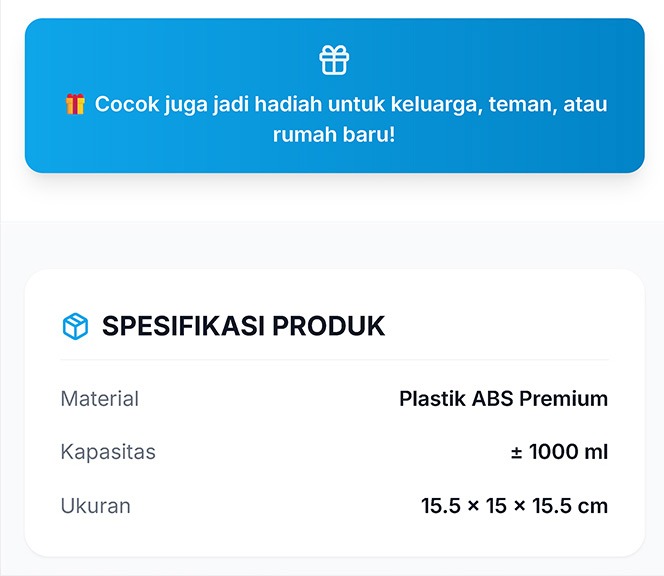The width and height of the screenshot is (664, 576).
Task: Click the word 'Cocok' in the banner
Action: pyautogui.click(x=124, y=104)
